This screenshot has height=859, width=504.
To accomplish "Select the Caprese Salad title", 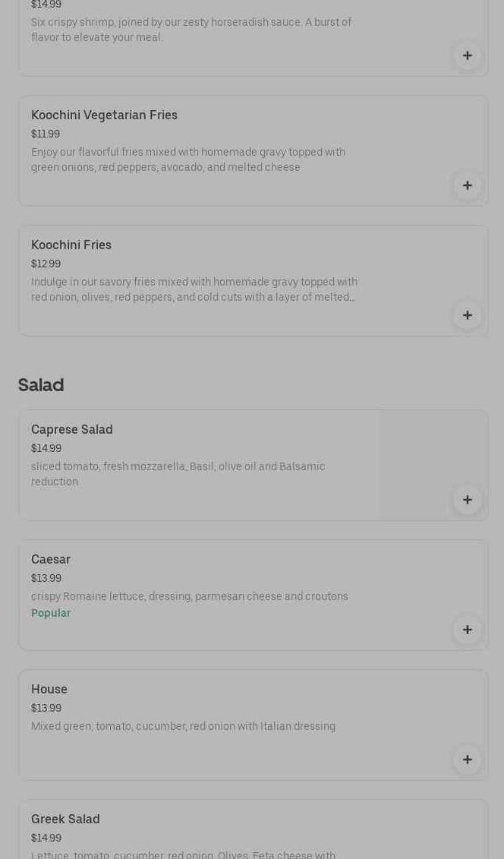I will (71, 430).
